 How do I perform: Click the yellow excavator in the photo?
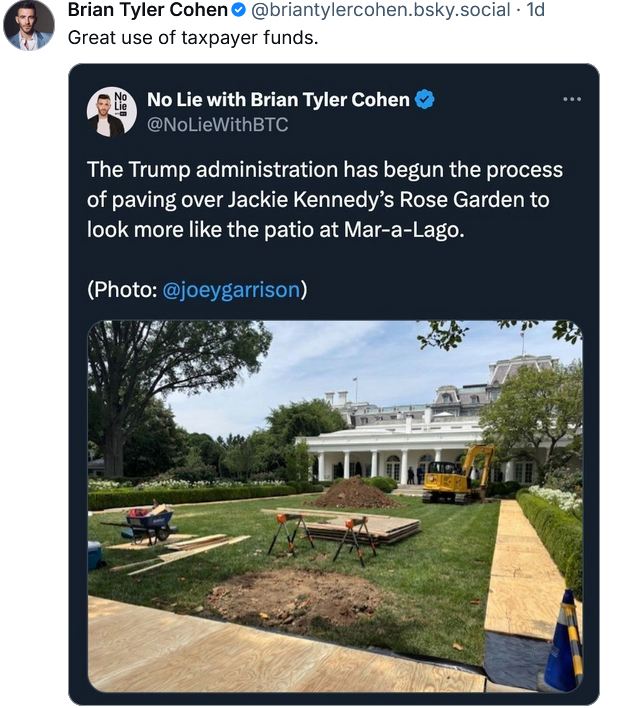tap(459, 475)
